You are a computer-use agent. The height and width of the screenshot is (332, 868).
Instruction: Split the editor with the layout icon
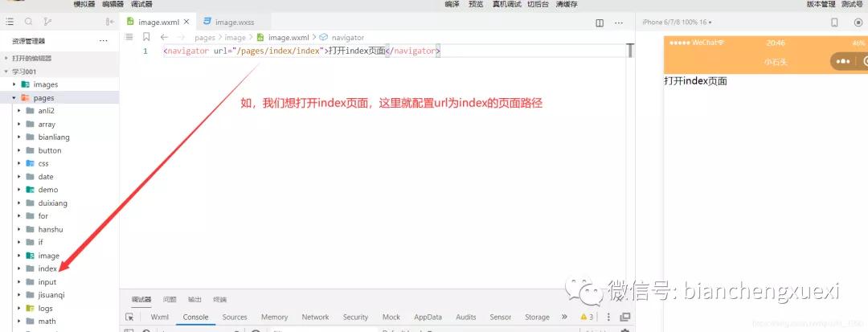[x=600, y=23]
